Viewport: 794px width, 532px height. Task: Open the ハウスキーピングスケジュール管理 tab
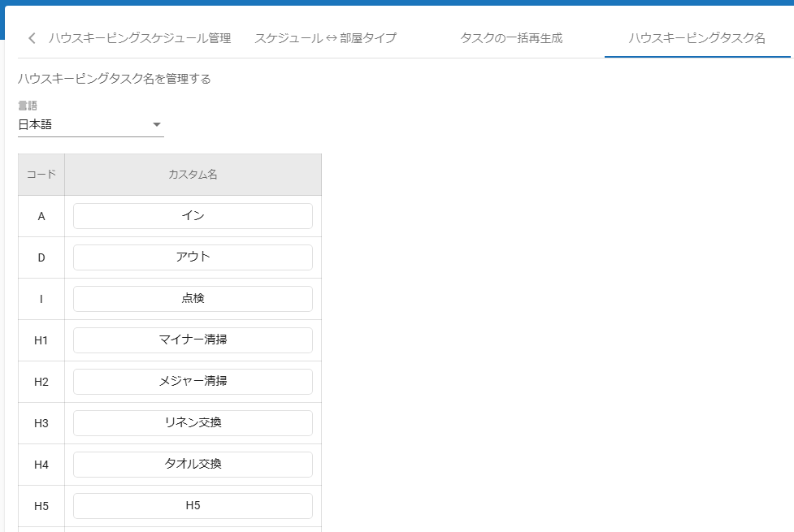(140, 38)
